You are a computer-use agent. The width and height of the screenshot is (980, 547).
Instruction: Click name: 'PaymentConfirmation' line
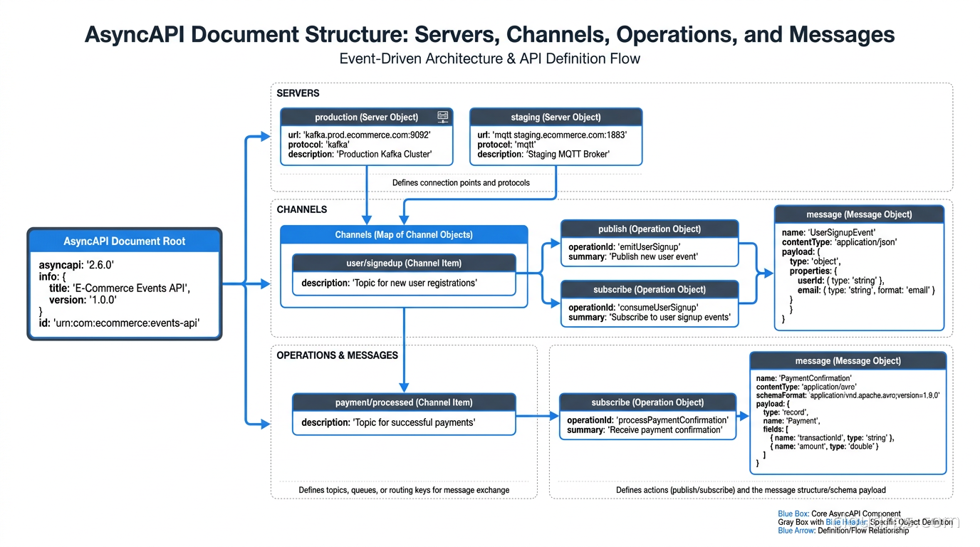[803, 378]
